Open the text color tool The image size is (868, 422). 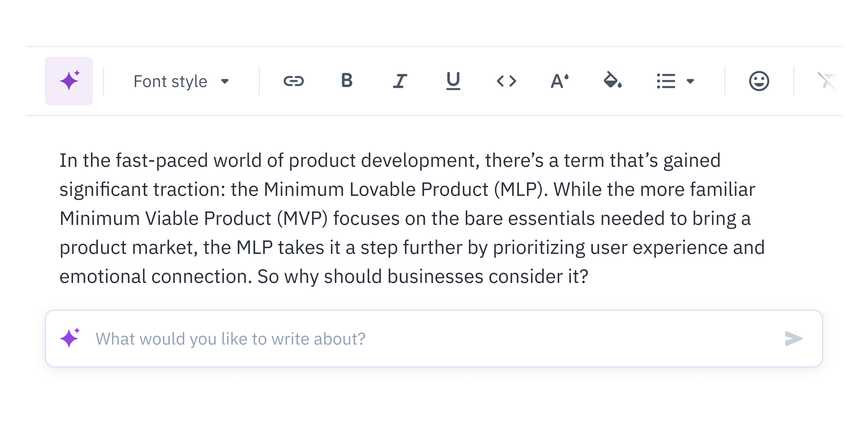click(x=560, y=81)
